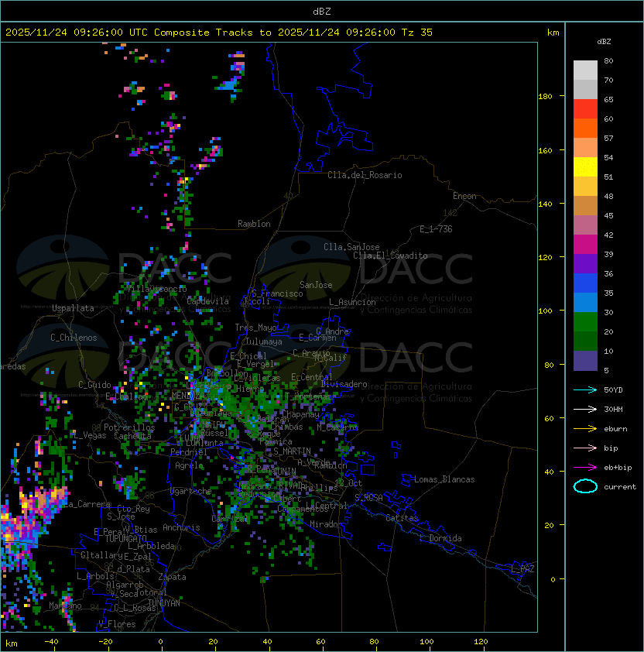The width and height of the screenshot is (644, 652).
Task: Click the 'km' label at bottom left
Action: pyautogui.click(x=12, y=643)
